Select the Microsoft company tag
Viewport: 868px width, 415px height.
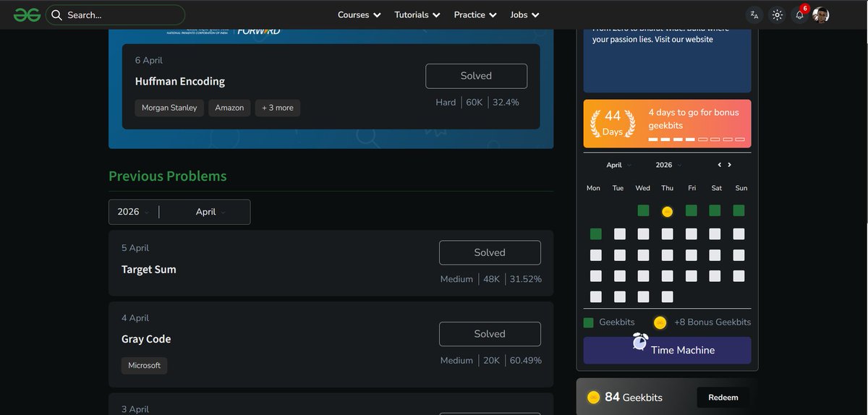[x=145, y=365]
